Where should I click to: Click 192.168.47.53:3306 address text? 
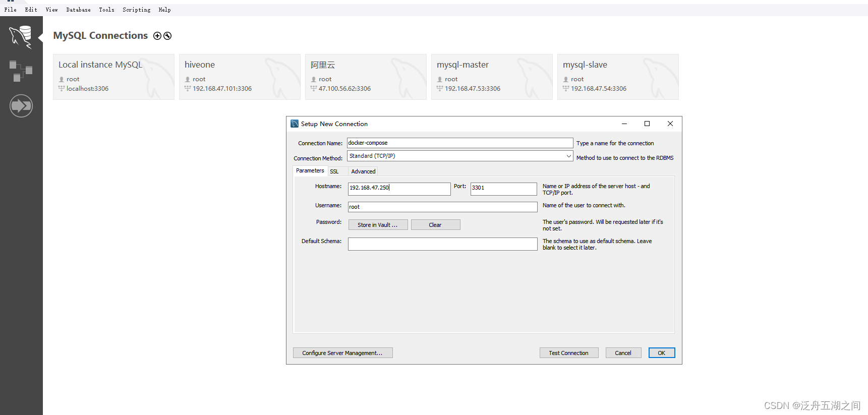(473, 89)
